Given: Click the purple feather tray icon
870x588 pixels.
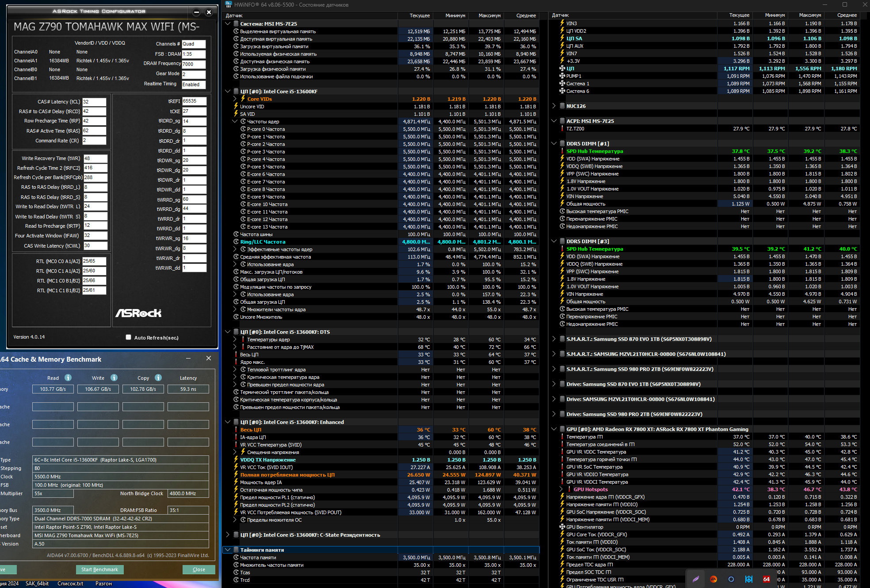Looking at the screenshot, I should pos(695,579).
